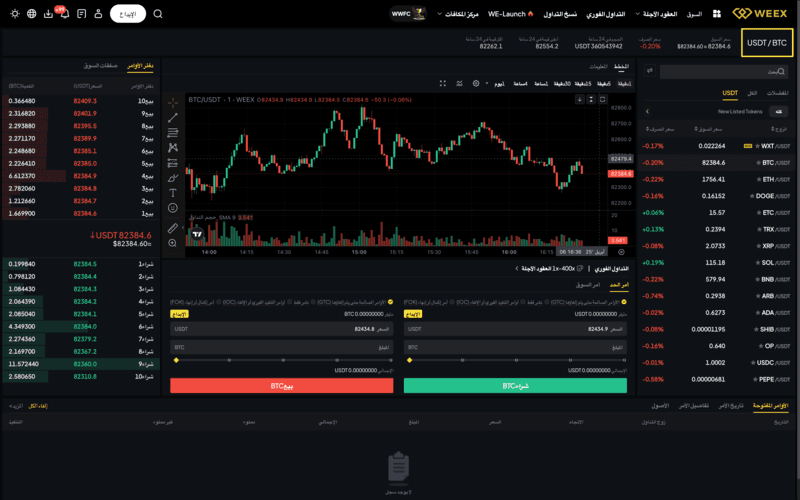Switch to market trades tab
The image size is (800, 500).
pos(101,65)
